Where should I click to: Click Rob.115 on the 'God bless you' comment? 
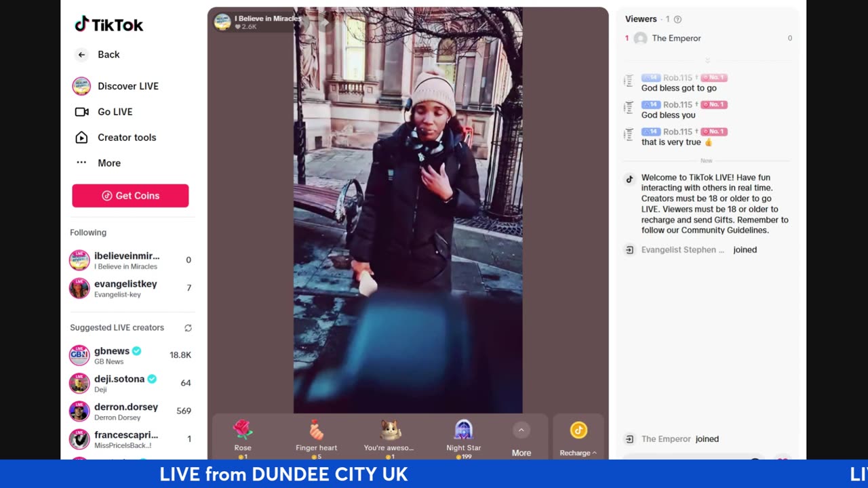point(678,105)
